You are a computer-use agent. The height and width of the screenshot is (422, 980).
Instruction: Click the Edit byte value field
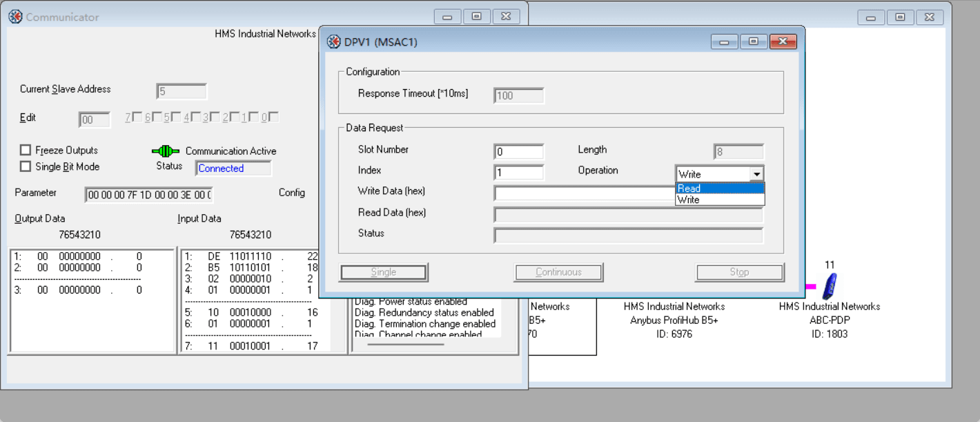click(x=95, y=120)
